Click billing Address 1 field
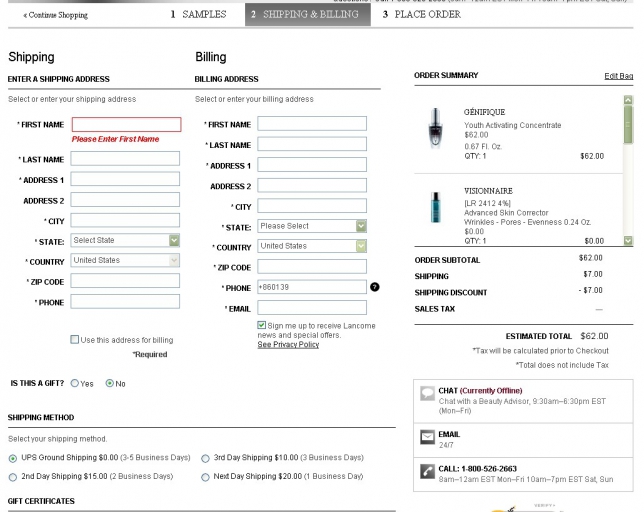Screen dimensions: 644x512 [x=312, y=165]
